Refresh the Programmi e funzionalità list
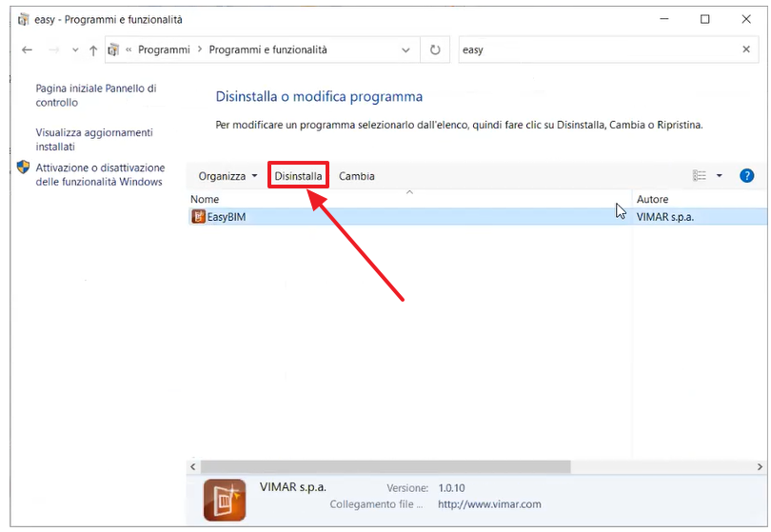Image resolution: width=771 pixels, height=532 pixels. click(x=435, y=49)
